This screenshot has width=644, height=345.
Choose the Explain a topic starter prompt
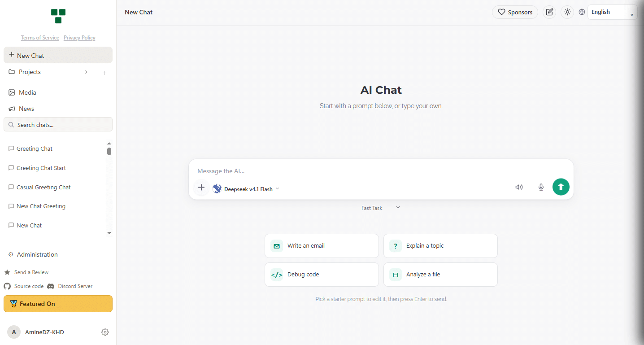[440, 246]
